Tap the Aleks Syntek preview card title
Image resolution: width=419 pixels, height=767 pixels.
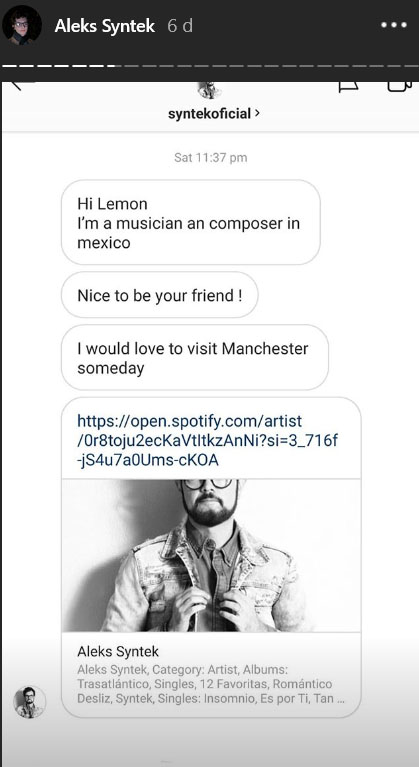pos(118,652)
